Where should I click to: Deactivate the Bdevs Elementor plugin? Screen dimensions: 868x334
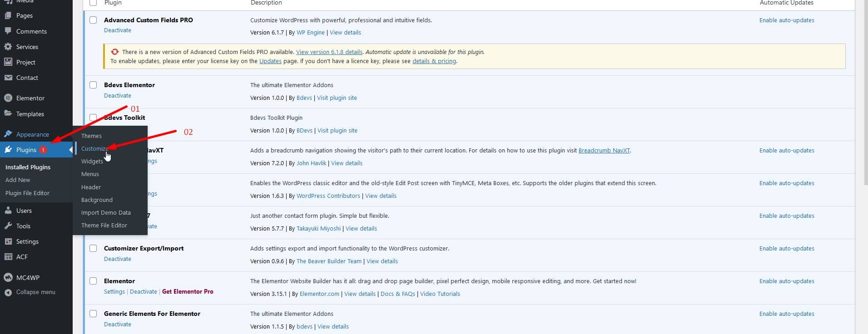118,96
